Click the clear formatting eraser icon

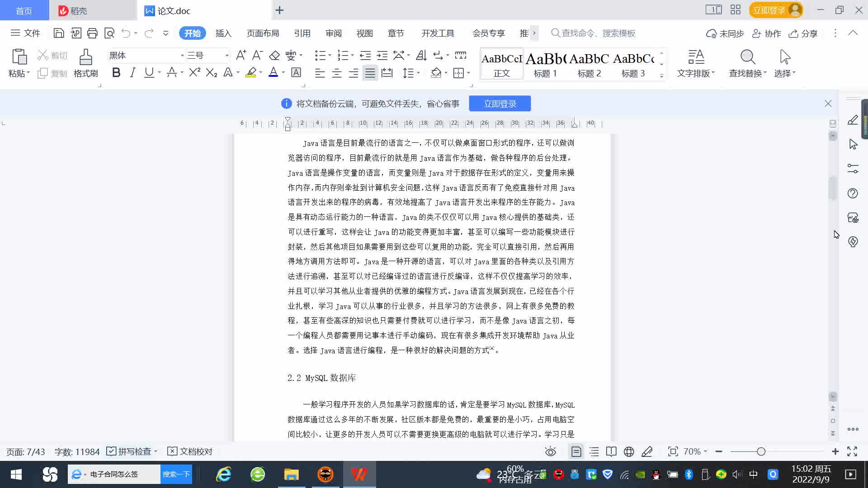274,56
